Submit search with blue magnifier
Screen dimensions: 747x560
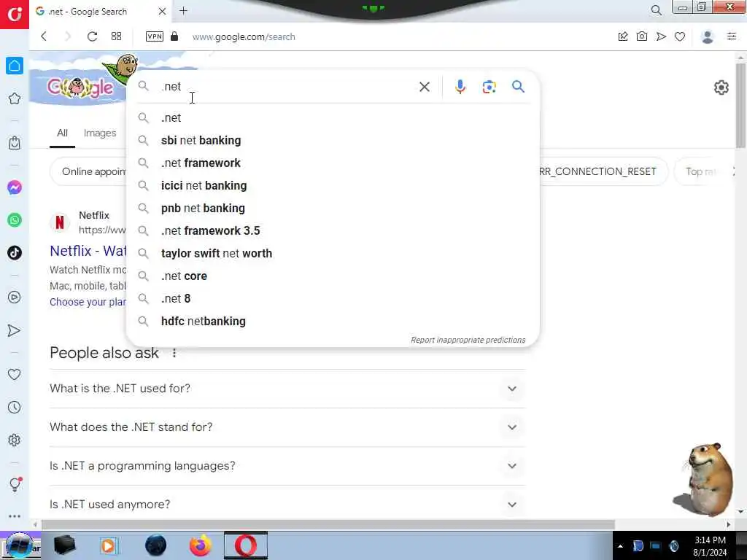pyautogui.click(x=518, y=87)
